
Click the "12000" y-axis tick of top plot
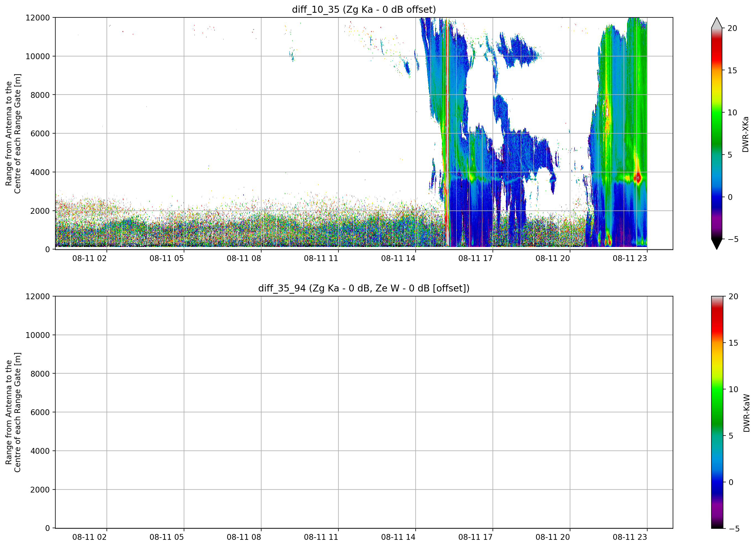pos(38,18)
